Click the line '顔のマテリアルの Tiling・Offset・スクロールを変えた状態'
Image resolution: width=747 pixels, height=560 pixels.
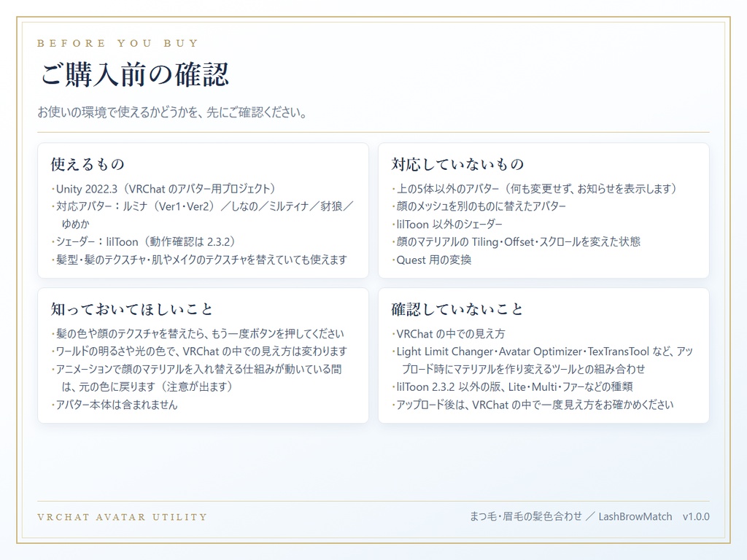pos(516,241)
